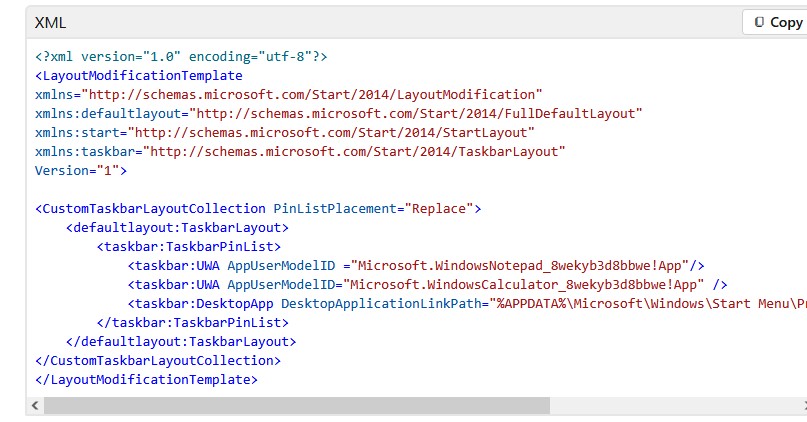Click the closing defaultlayout:TaskbarLayout tag
807x422 pixels.
tap(181, 342)
